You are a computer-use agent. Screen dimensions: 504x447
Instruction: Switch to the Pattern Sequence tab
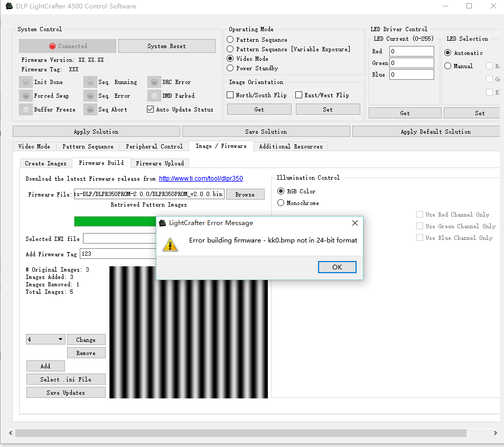(88, 146)
